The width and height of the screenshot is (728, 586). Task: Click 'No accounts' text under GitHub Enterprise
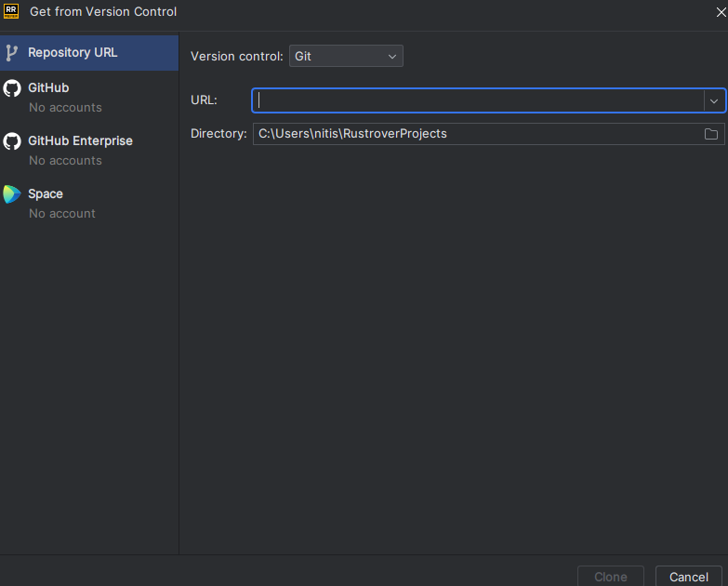[65, 161]
